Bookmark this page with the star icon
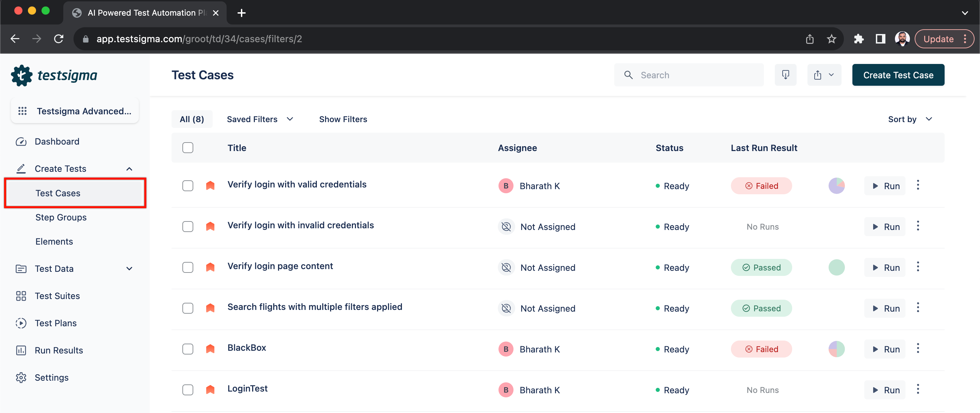The height and width of the screenshot is (413, 980). (x=831, y=39)
